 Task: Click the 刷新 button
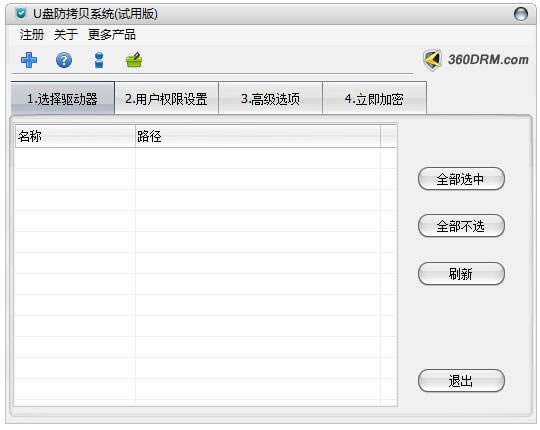pyautogui.click(x=461, y=274)
